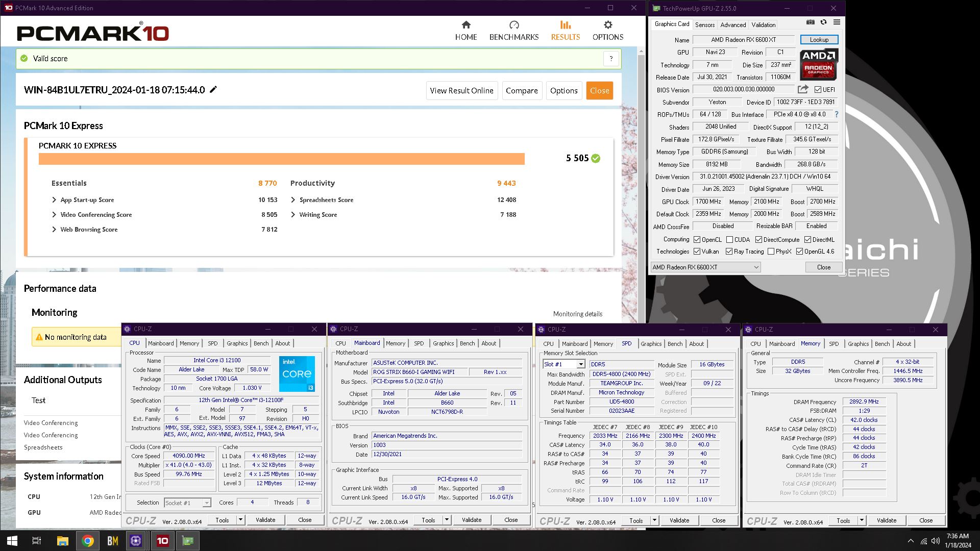Open the GPU selection dropdown in GPU-Z
The height and width of the screenshot is (551, 980).
705,267
